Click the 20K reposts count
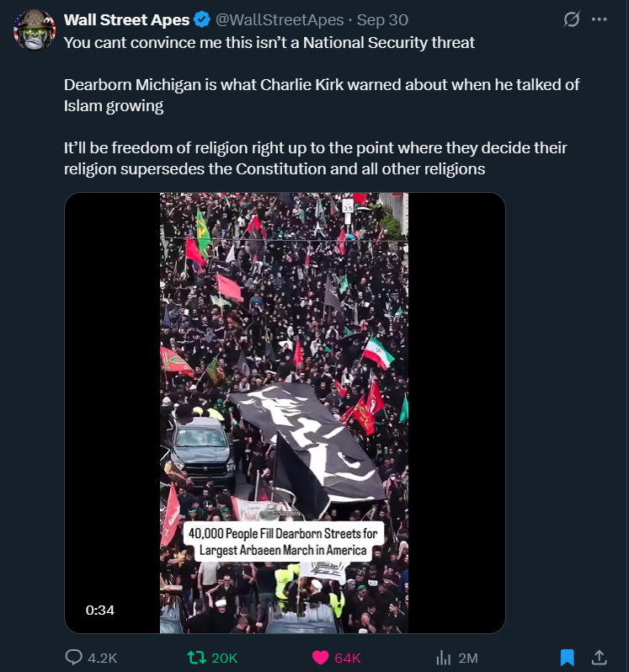Image resolution: width=629 pixels, height=672 pixels. [225, 658]
